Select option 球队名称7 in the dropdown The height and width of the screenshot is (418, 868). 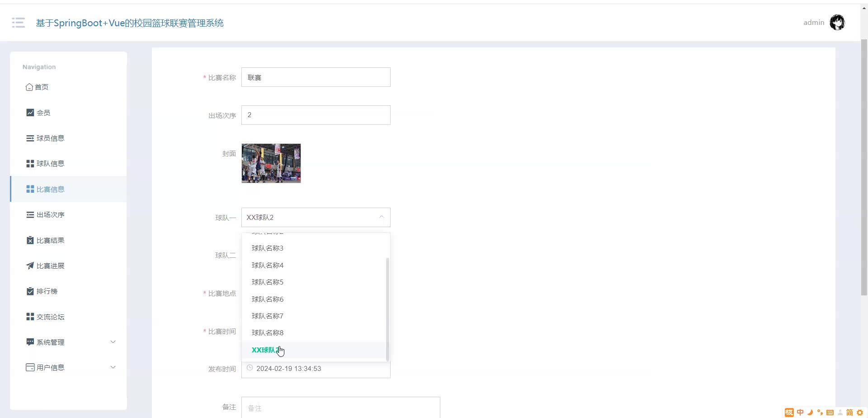click(x=314, y=316)
